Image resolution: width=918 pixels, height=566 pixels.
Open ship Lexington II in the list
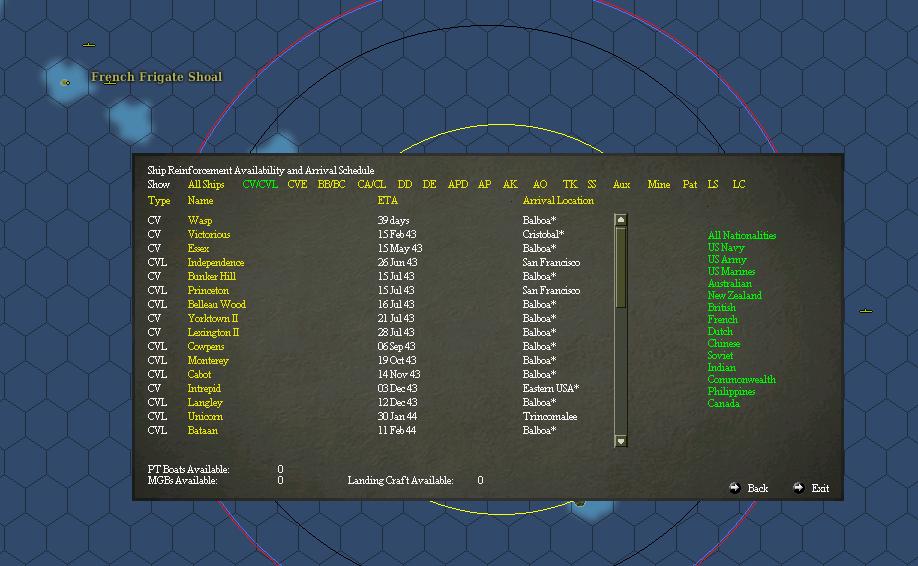(214, 333)
